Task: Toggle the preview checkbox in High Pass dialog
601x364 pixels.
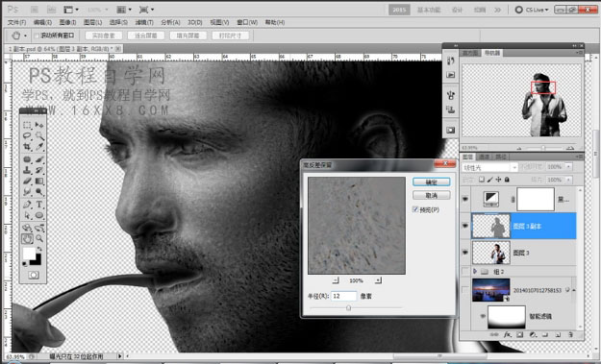Action: pyautogui.click(x=415, y=209)
